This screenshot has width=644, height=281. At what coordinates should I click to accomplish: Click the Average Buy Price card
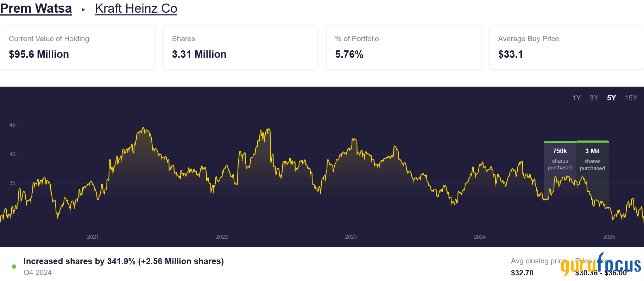pos(566,48)
